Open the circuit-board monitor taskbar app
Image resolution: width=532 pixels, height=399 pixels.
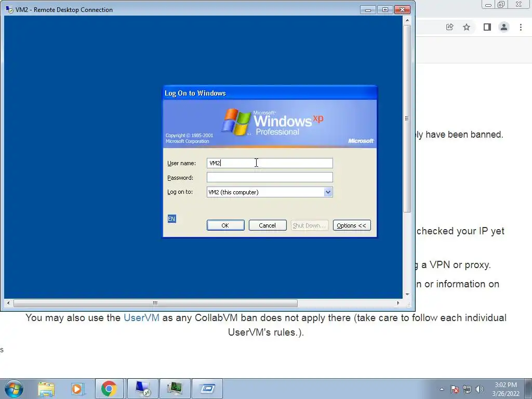(175, 389)
